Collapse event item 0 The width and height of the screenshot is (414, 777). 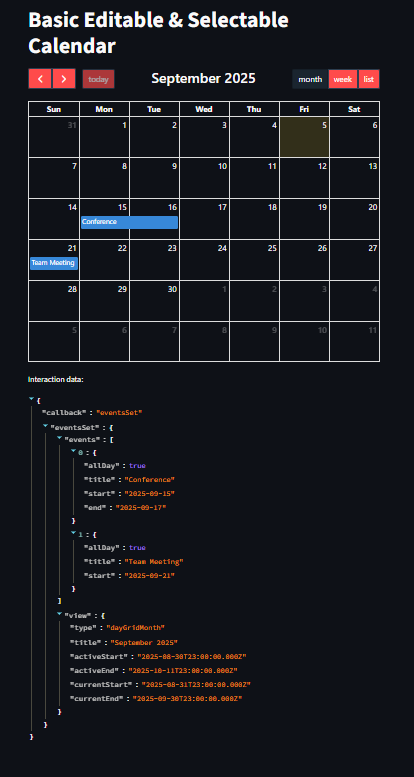coord(73,451)
